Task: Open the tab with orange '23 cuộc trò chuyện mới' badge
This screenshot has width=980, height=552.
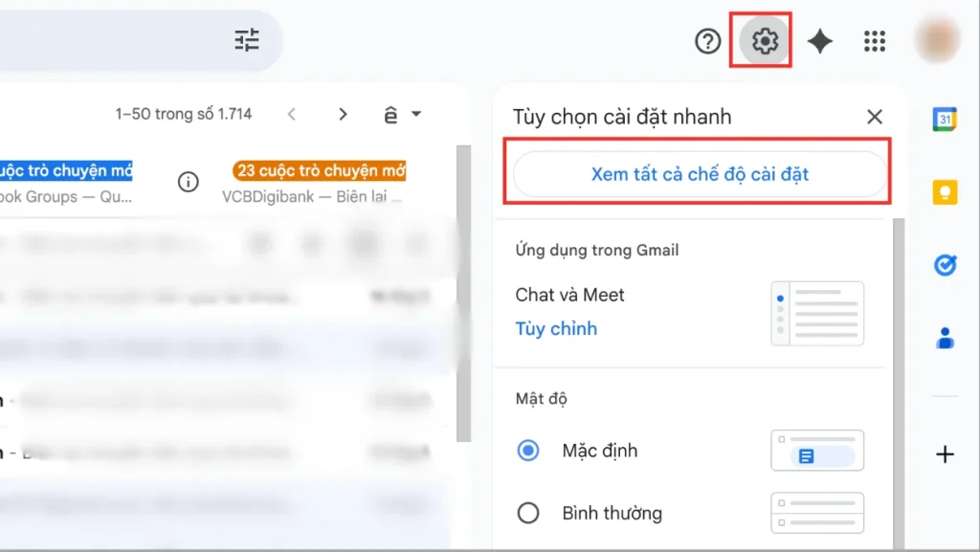Action: pos(320,170)
